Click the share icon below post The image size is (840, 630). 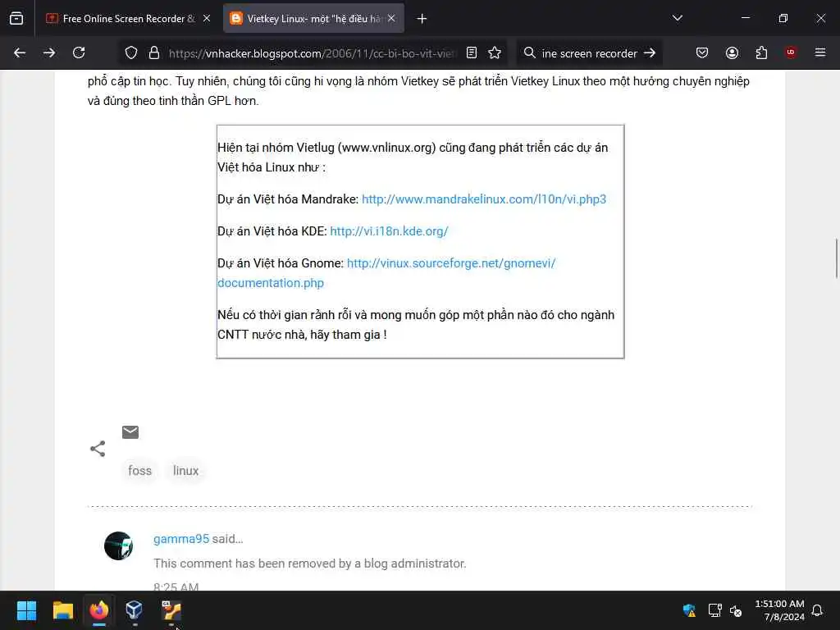pyautogui.click(x=98, y=449)
